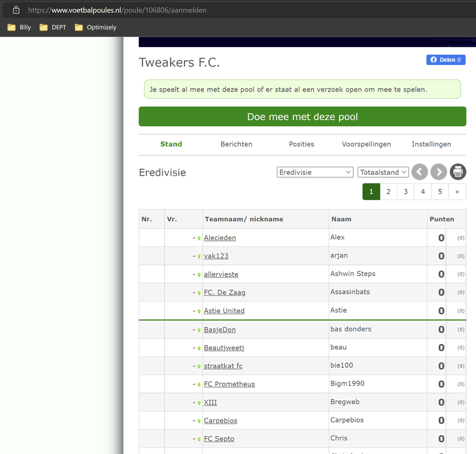Click the name Ashwin Steps
This screenshot has height=454, width=476.
pyautogui.click(x=353, y=274)
